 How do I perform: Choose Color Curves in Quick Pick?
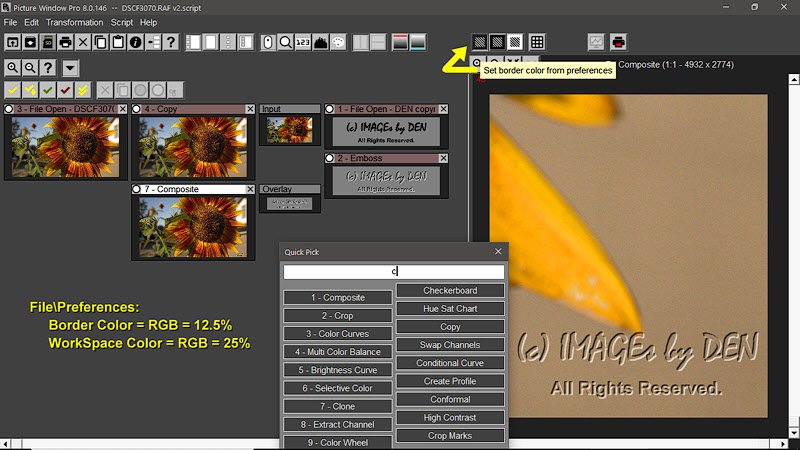(x=337, y=333)
